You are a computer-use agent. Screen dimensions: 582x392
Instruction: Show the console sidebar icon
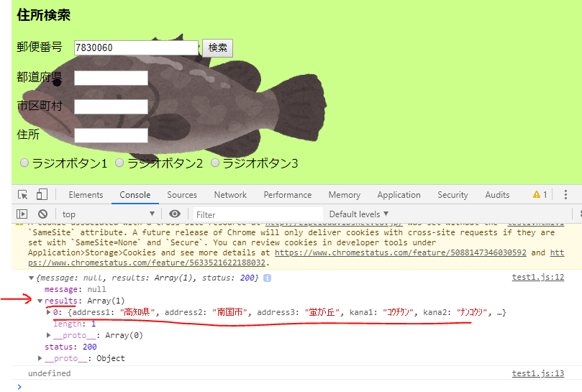(22, 214)
